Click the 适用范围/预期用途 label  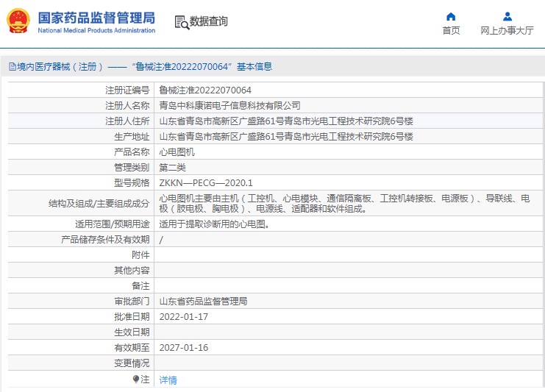click(x=113, y=224)
